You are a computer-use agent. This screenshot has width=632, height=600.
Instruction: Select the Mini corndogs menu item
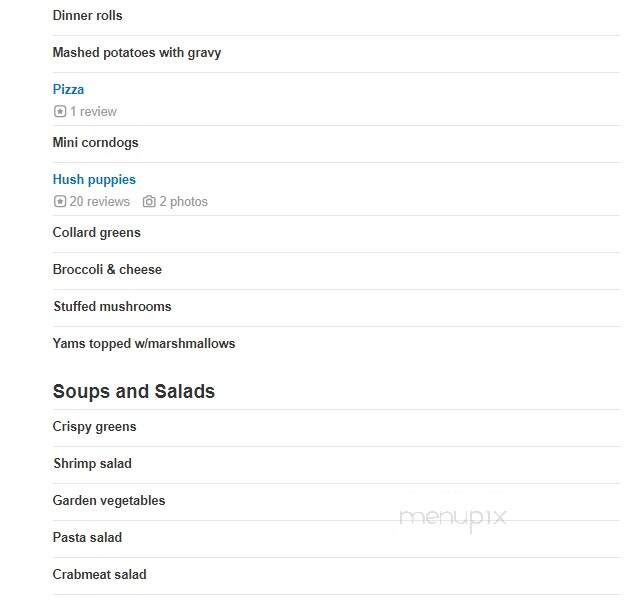(95, 142)
